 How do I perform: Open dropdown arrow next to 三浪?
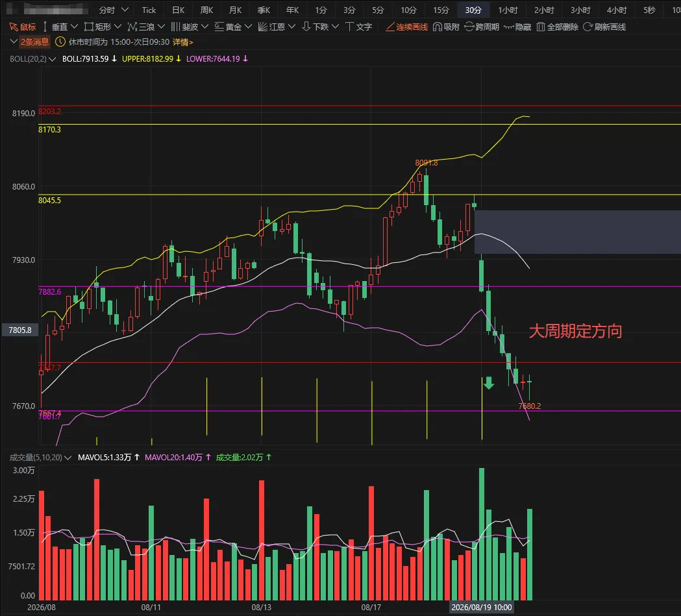point(161,27)
